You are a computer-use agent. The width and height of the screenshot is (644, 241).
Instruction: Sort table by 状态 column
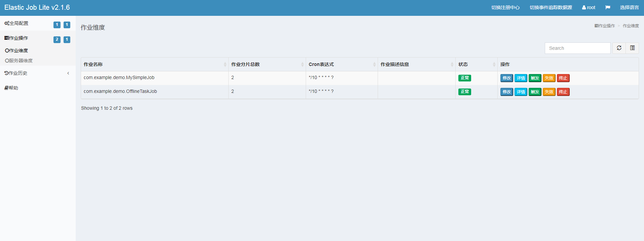[x=476, y=64]
